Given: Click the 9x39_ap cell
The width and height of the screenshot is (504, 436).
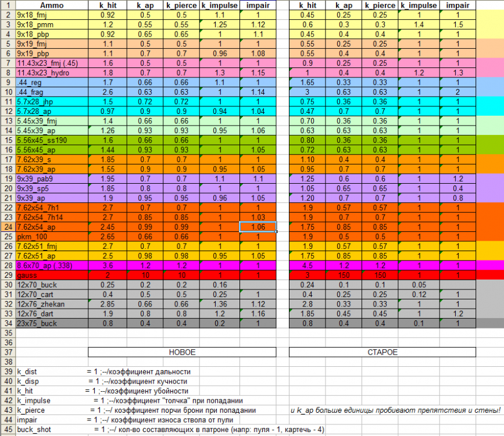Looking at the screenshot, I should (x=52, y=198).
